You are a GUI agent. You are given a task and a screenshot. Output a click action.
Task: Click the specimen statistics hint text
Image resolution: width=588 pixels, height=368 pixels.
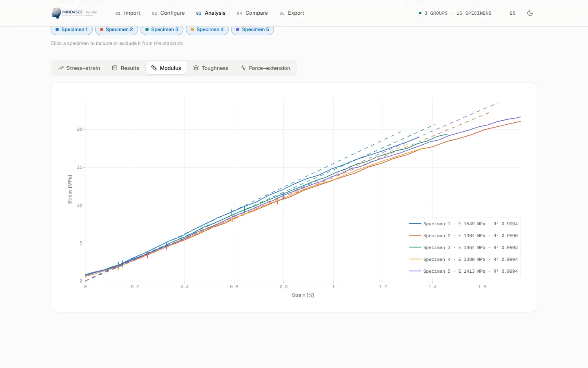[117, 43]
